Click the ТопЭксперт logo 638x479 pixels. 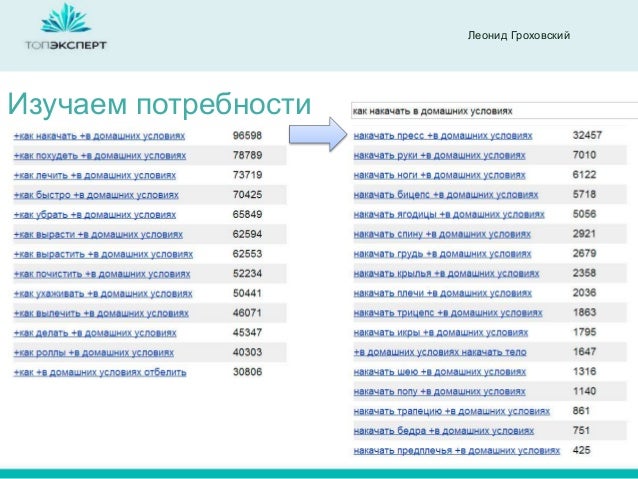click(x=66, y=27)
